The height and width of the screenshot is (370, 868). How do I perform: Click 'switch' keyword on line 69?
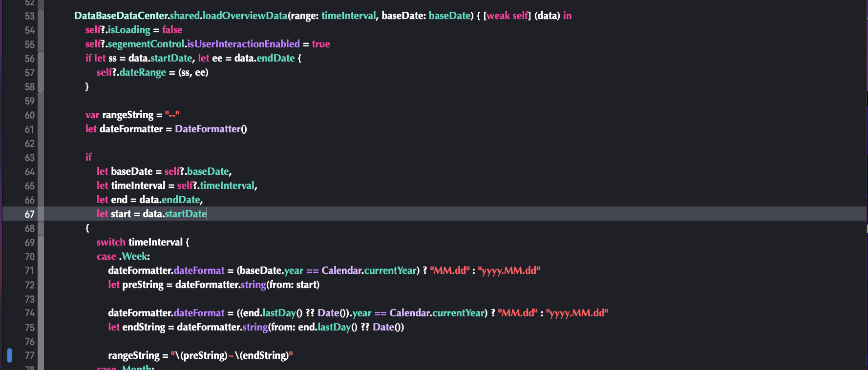[x=111, y=242]
